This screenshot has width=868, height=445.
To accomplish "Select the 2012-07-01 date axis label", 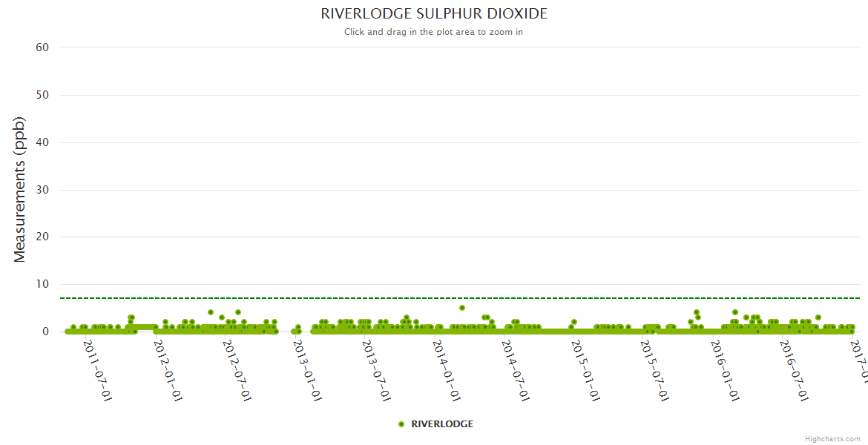I will point(237,371).
